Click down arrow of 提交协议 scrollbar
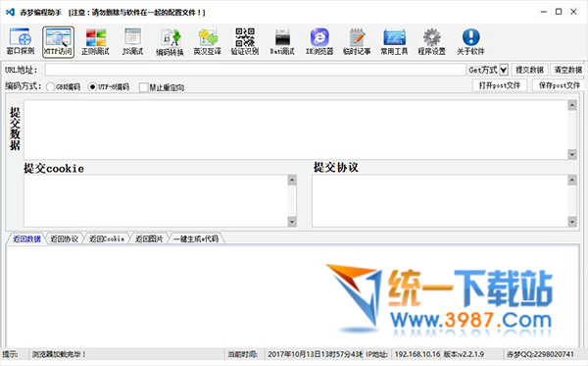The height and width of the screenshot is (366, 588). click(x=572, y=222)
